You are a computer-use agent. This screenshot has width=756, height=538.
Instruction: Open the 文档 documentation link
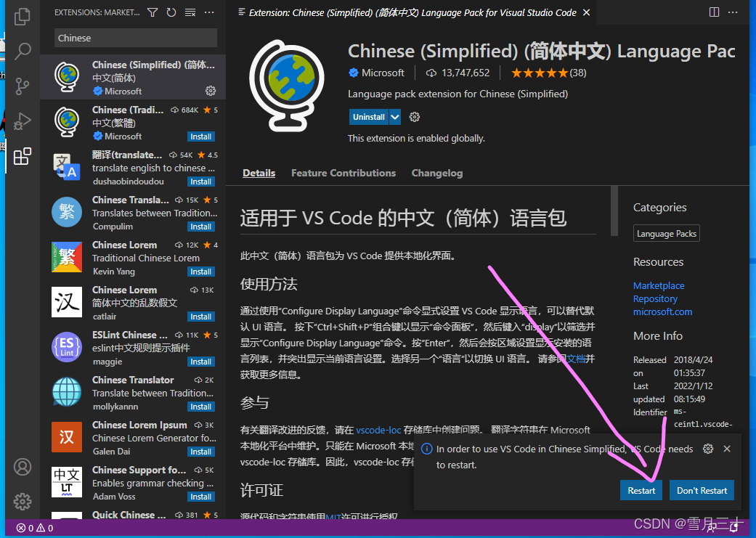click(x=575, y=359)
